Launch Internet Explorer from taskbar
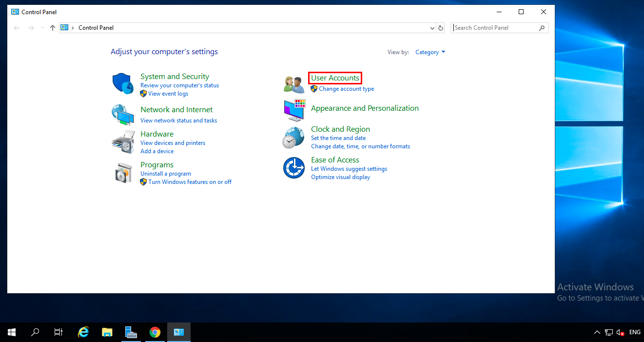The width and height of the screenshot is (644, 342). pyautogui.click(x=83, y=332)
